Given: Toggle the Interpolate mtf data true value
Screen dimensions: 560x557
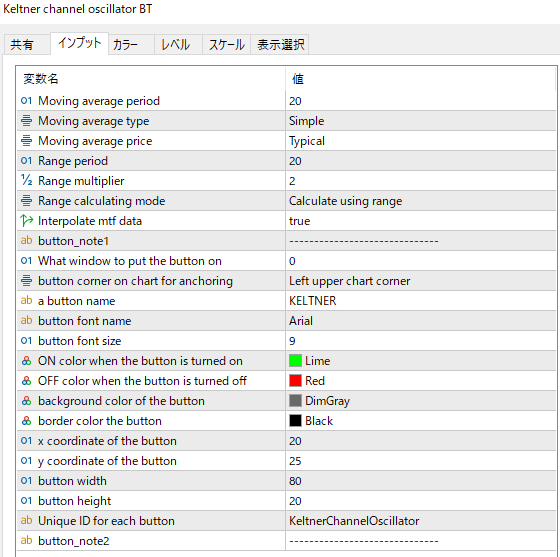Looking at the screenshot, I should [x=420, y=221].
